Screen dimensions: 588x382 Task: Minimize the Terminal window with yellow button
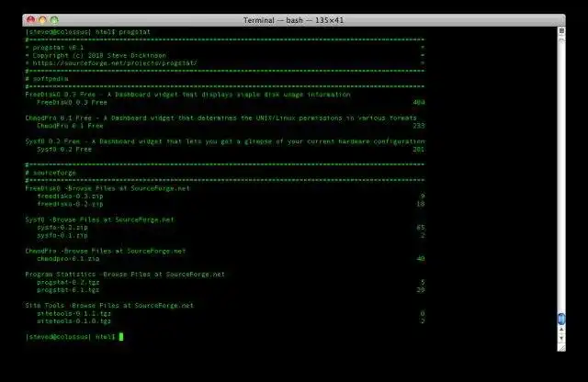click(x=42, y=20)
